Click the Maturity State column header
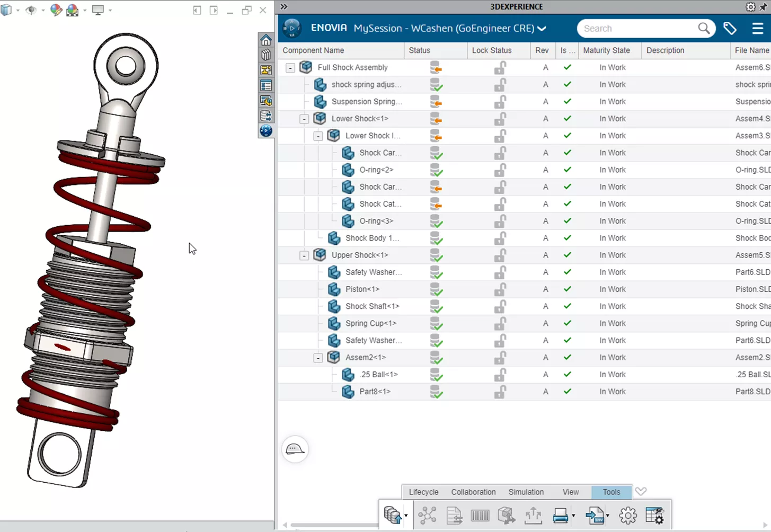Image resolution: width=771 pixels, height=532 pixels. pyautogui.click(x=606, y=50)
